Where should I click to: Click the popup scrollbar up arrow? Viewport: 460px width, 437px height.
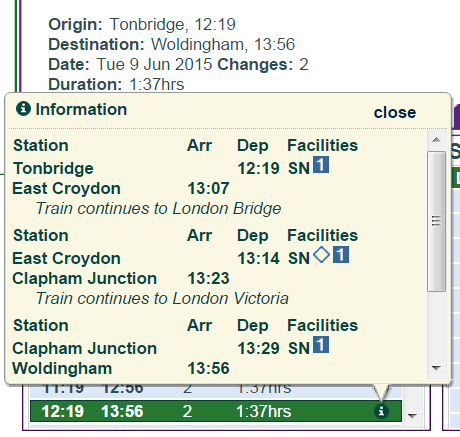(436, 140)
